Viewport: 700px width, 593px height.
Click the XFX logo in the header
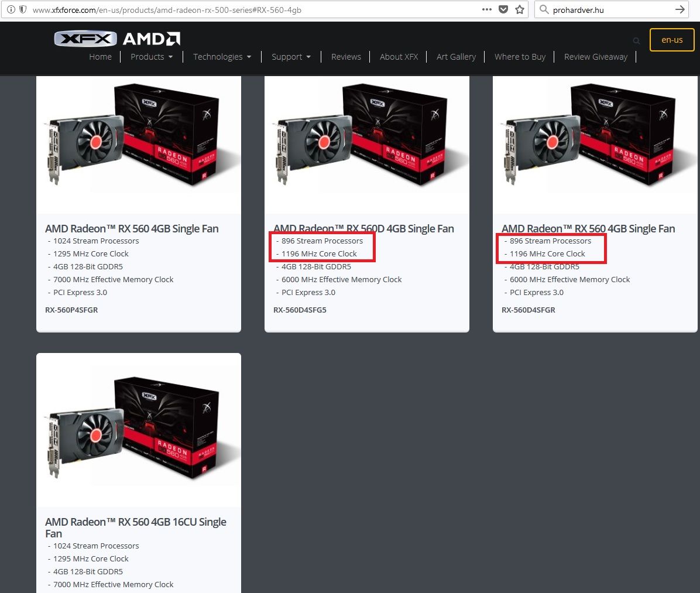pos(85,39)
